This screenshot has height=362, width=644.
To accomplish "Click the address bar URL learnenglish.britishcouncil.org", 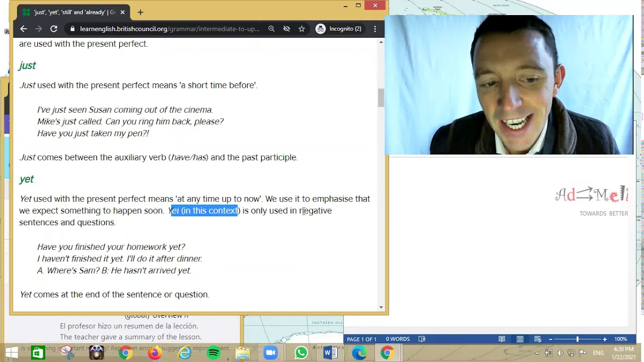I will pos(170,29).
